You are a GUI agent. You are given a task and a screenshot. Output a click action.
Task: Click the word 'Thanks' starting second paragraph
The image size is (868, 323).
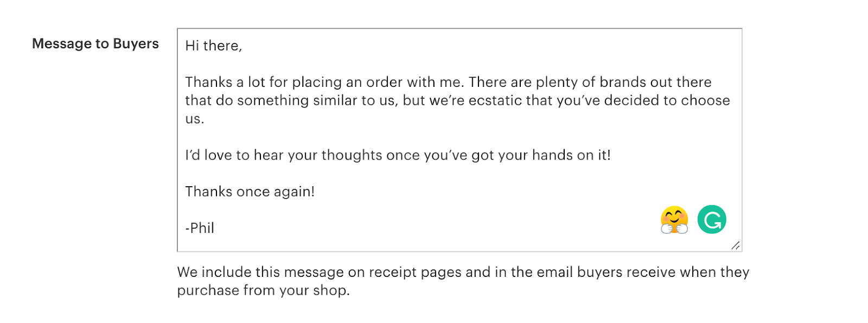[x=209, y=82]
